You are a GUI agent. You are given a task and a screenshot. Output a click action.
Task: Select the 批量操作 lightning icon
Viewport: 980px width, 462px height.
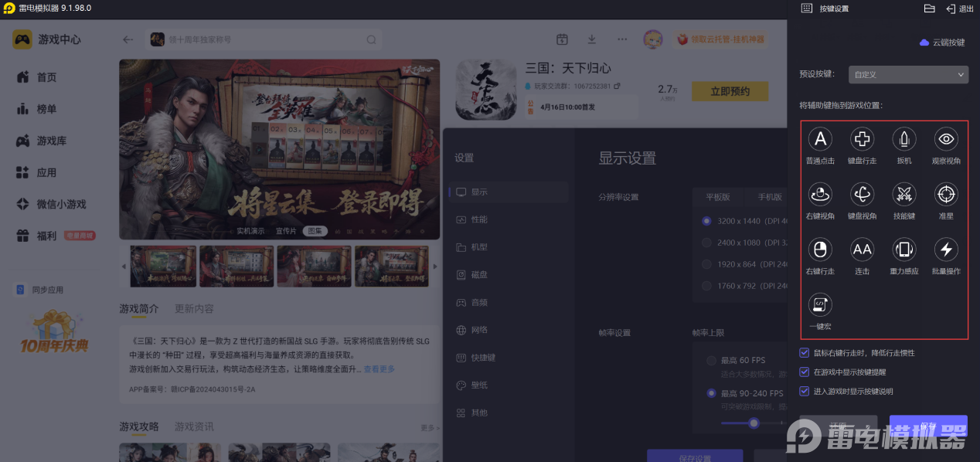click(946, 249)
